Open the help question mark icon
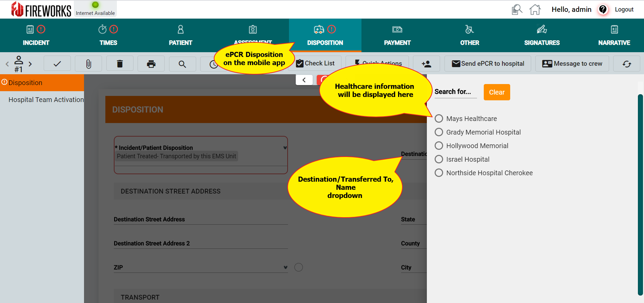 [x=603, y=9]
